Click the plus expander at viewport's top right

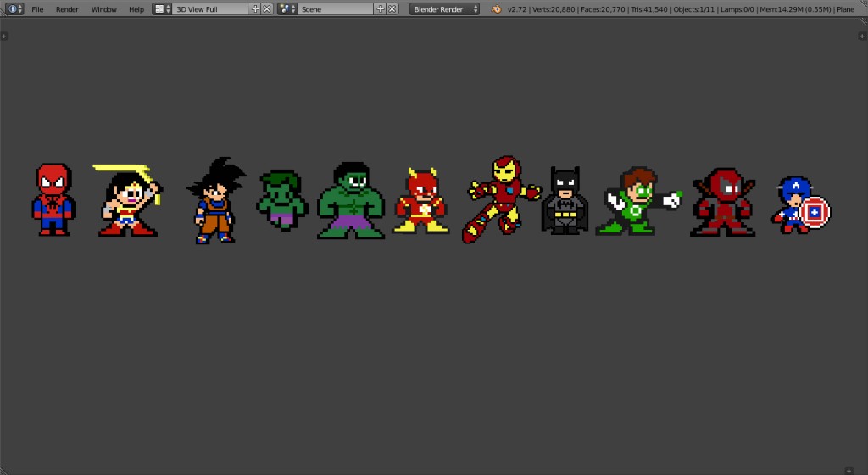(862, 36)
